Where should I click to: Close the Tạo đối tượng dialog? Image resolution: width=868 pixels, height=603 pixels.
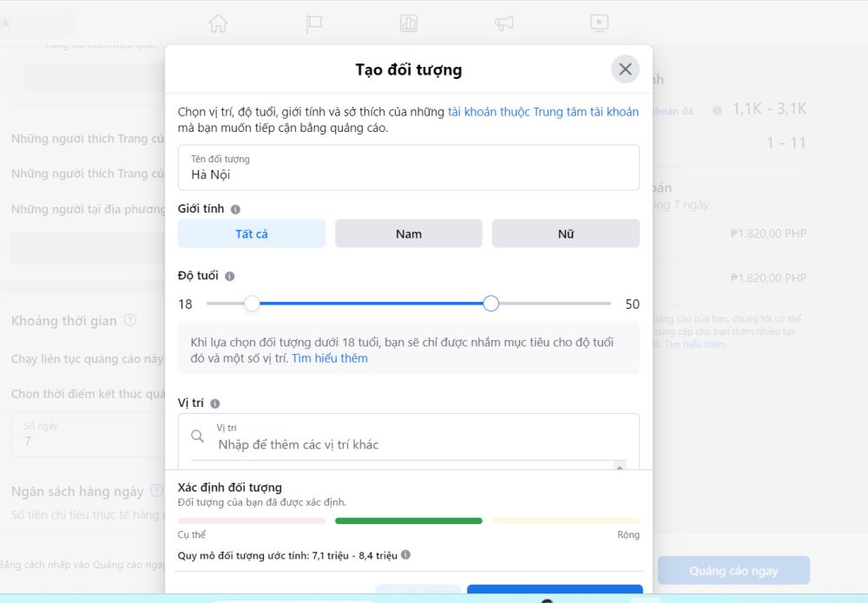[625, 69]
